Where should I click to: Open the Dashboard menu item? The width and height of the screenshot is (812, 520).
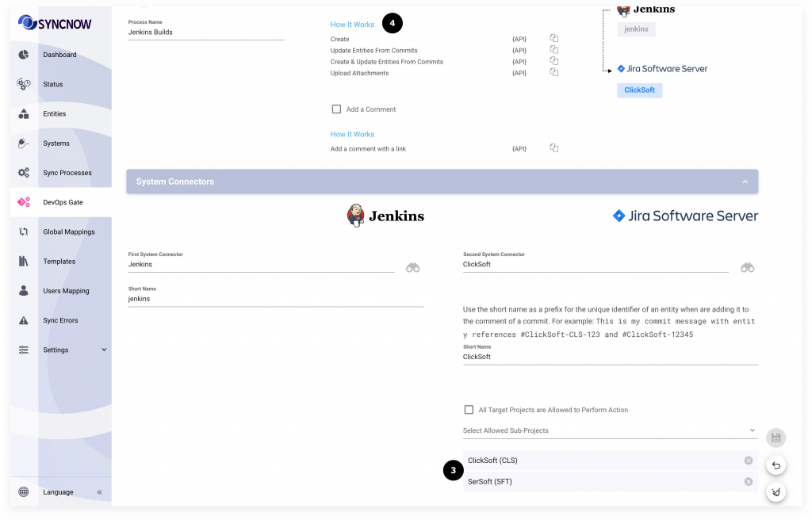coord(59,55)
